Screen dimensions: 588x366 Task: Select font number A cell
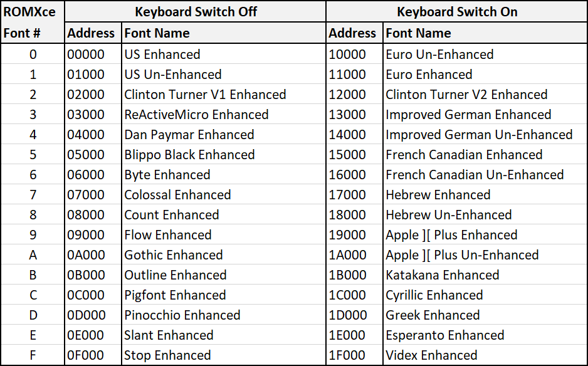pyautogui.click(x=33, y=255)
